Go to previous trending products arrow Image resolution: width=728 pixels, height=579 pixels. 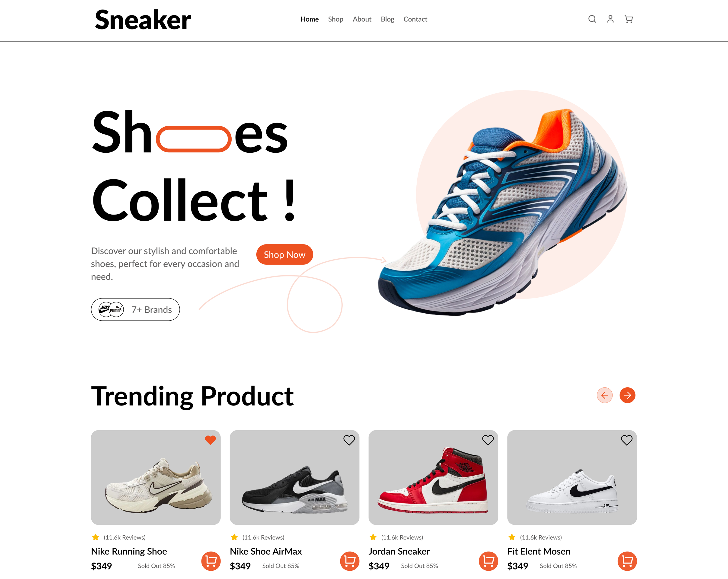[605, 395]
